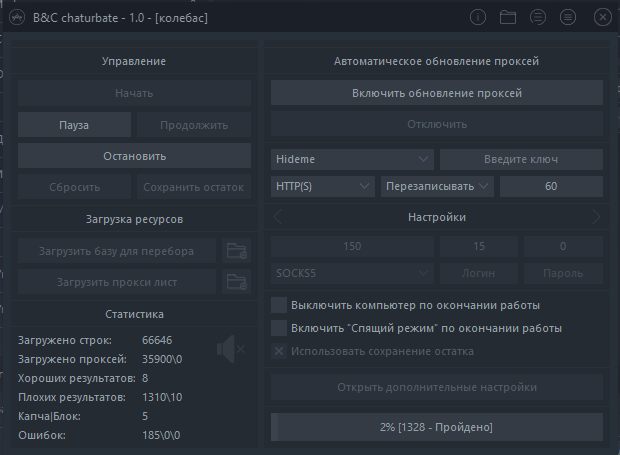Screen dimensions: 620x455
Task: Enable Включить "Спящий режим" checkbox
Action: click(x=279, y=328)
